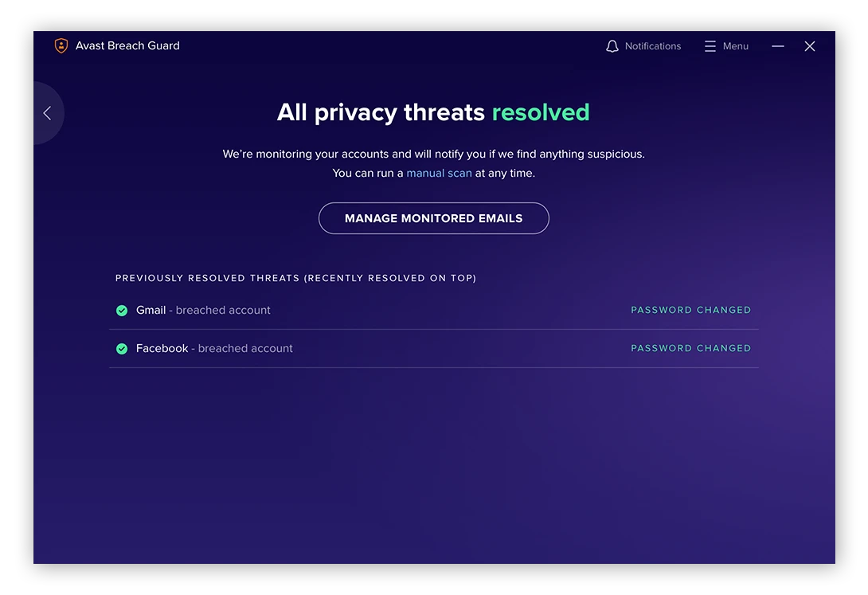Open the Notifications menu item
Viewport: 868px width, 595px height.
[x=653, y=45]
